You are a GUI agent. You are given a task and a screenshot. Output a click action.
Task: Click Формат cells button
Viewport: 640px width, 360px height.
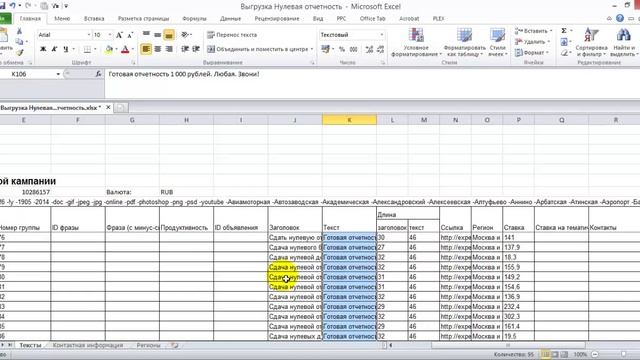(532, 53)
